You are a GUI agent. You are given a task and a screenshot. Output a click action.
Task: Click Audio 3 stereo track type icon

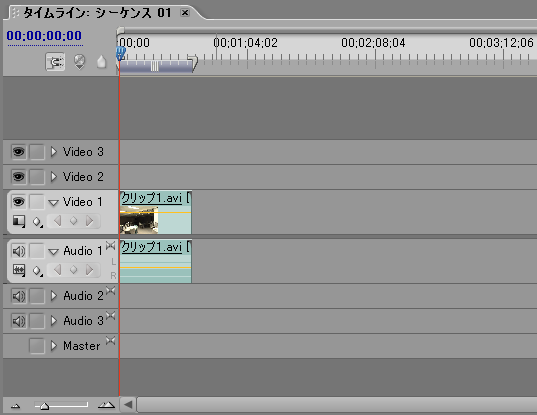110,316
